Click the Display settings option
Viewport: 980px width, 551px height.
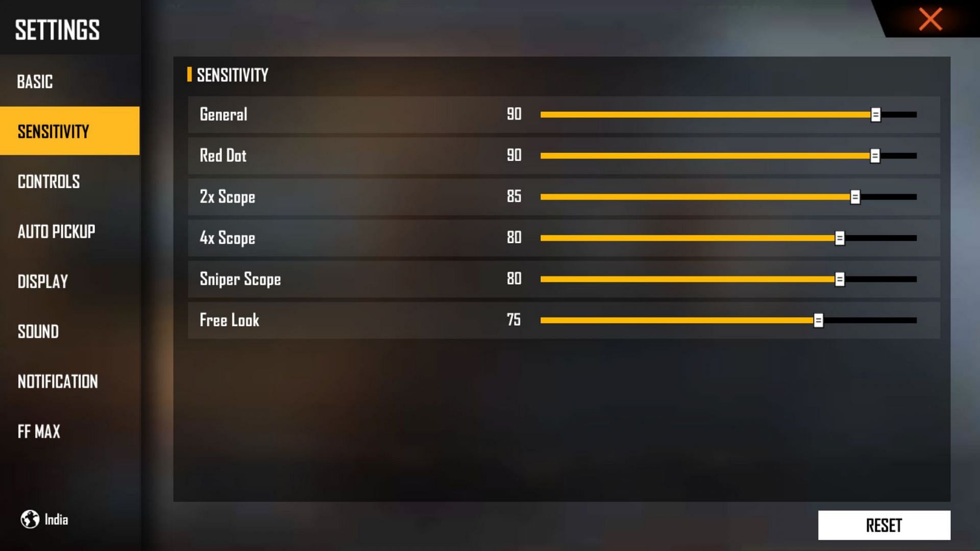click(x=42, y=281)
